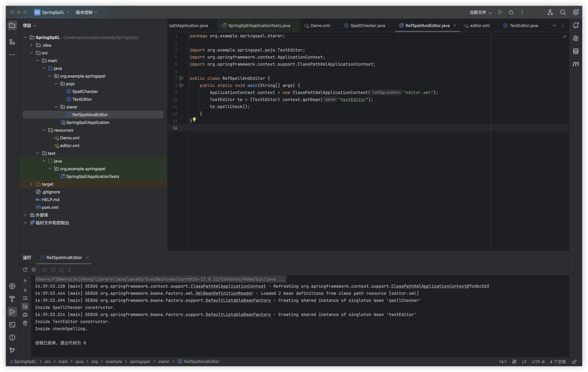Show hidden editor tabs chevron
Viewport: 588px width, 372px height.
(554, 25)
